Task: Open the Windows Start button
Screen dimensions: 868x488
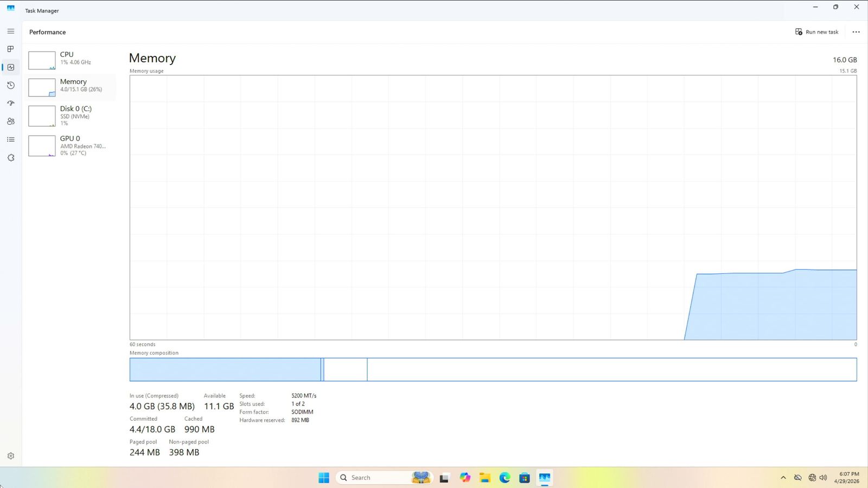Action: (324, 478)
